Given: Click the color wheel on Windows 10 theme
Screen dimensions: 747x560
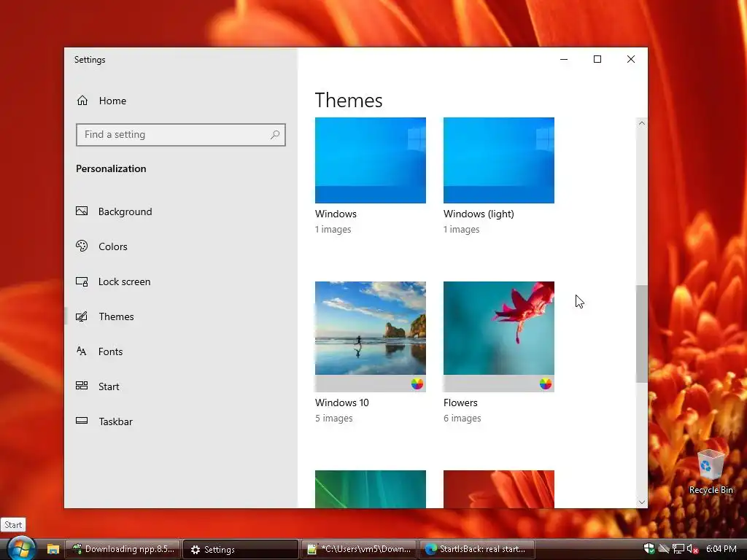Looking at the screenshot, I should pyautogui.click(x=417, y=384).
